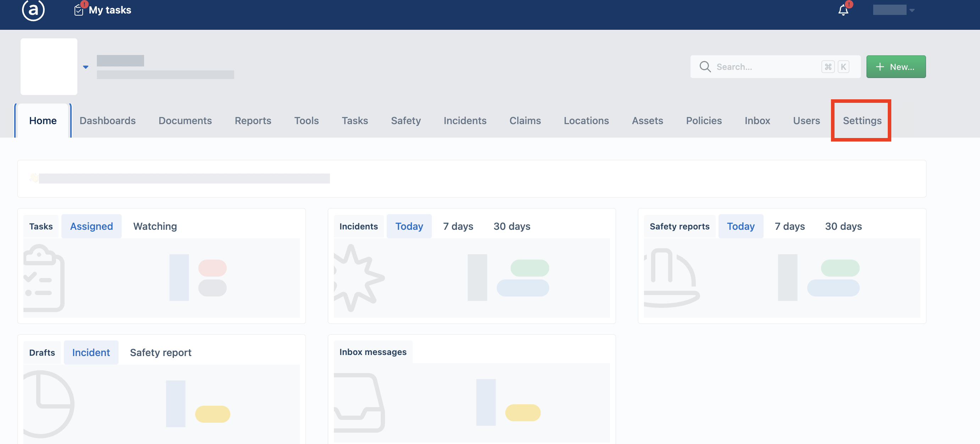Open the Tools tab
Screen dimensions: 980x444
(306, 121)
